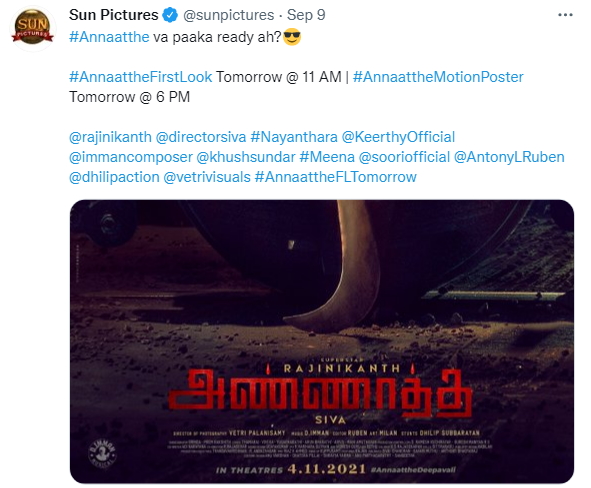Click the blue verified badge icon
The height and width of the screenshot is (488, 591).
[x=170, y=15]
